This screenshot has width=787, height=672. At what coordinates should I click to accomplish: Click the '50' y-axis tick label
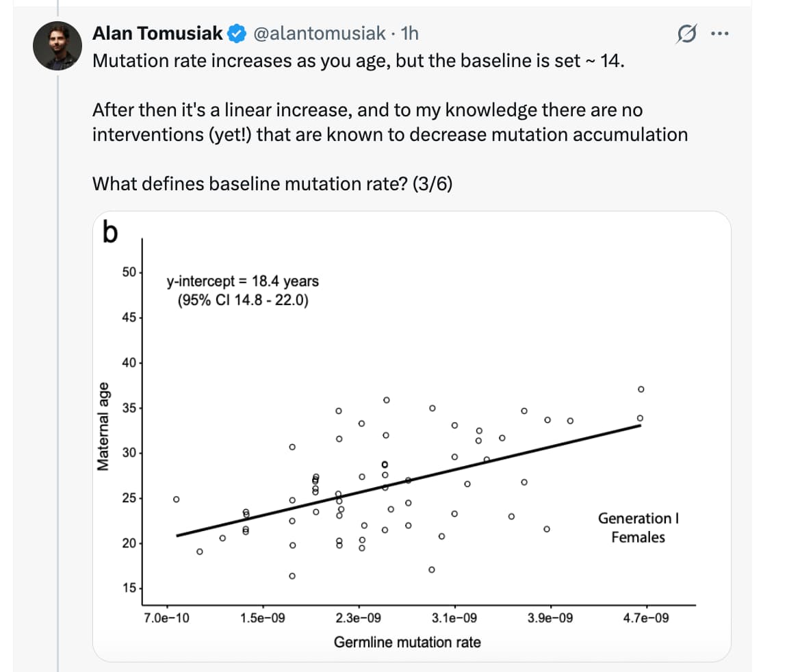[x=129, y=272]
